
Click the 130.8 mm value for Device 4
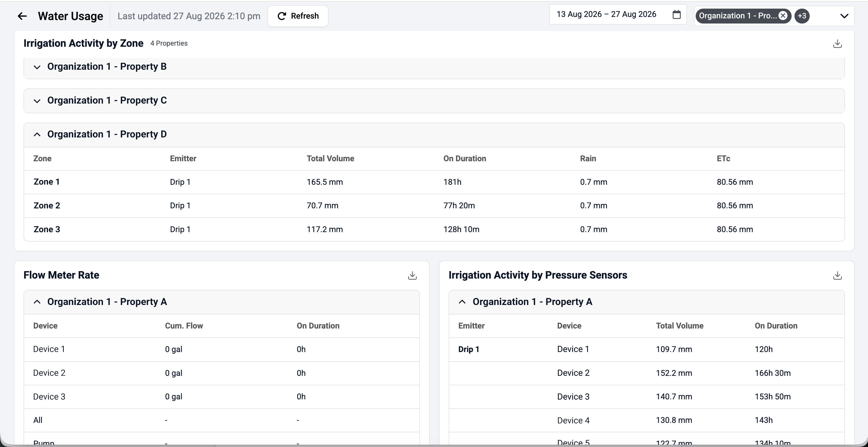pos(674,420)
